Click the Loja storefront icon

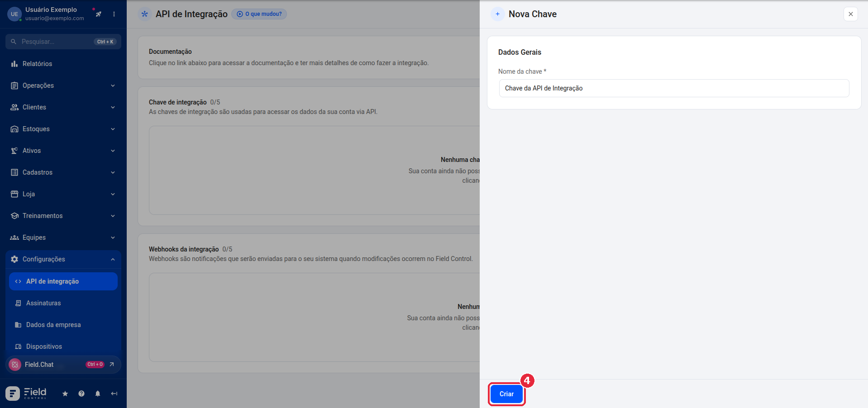click(14, 194)
